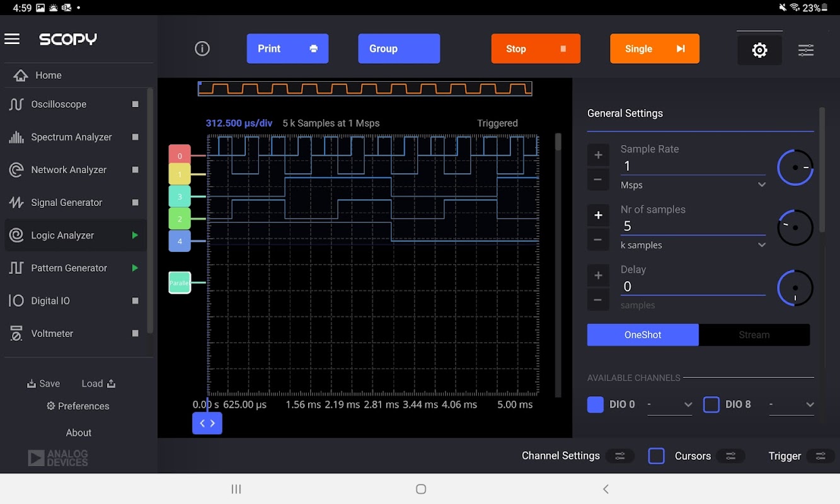Click the Print button
This screenshot has height=504, width=840.
pyautogui.click(x=287, y=49)
